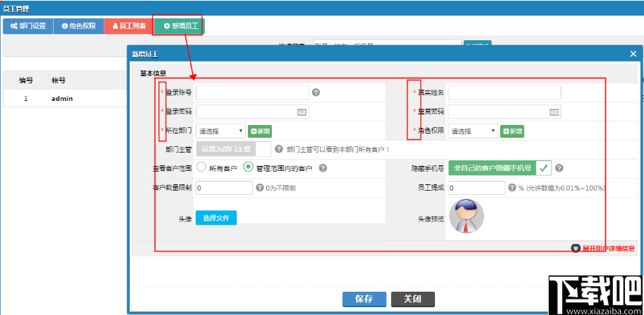The height and width of the screenshot is (315, 644).
Task: Focus the 登录账号 input field
Action: 252,93
